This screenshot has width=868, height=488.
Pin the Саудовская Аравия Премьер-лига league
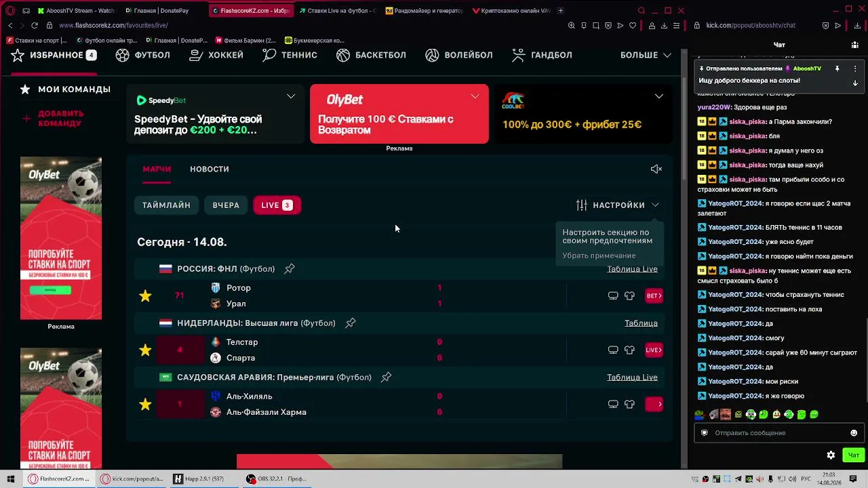point(387,377)
